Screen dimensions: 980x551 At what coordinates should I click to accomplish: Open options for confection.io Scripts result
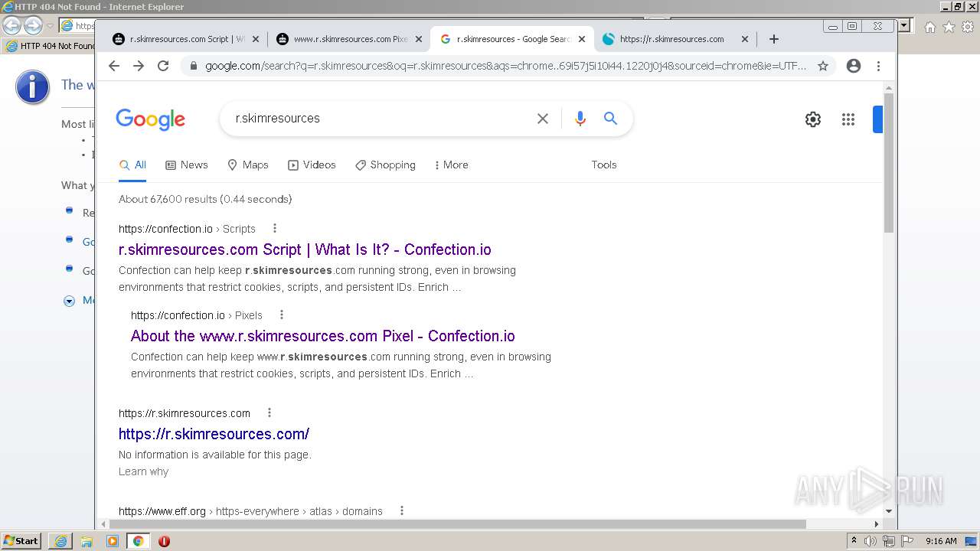[x=275, y=228]
